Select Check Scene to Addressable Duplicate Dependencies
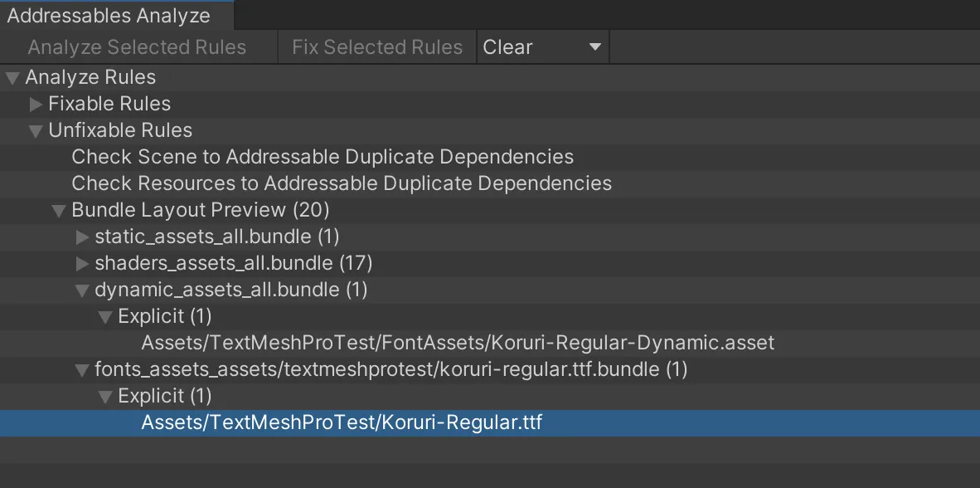Screen dimensions: 980x488 323,156
